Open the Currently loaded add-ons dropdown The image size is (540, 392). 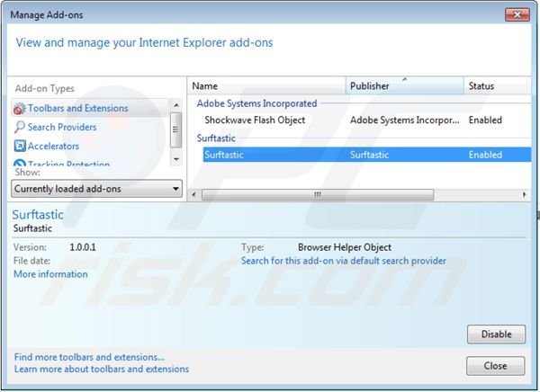[x=97, y=189]
